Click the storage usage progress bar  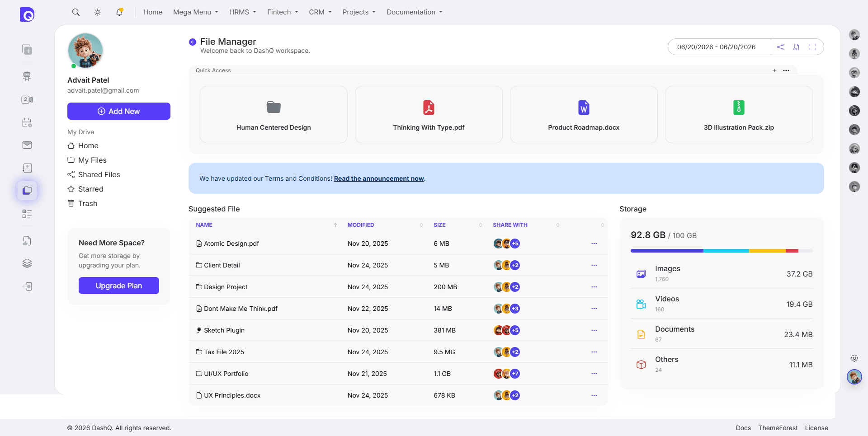[x=722, y=251]
